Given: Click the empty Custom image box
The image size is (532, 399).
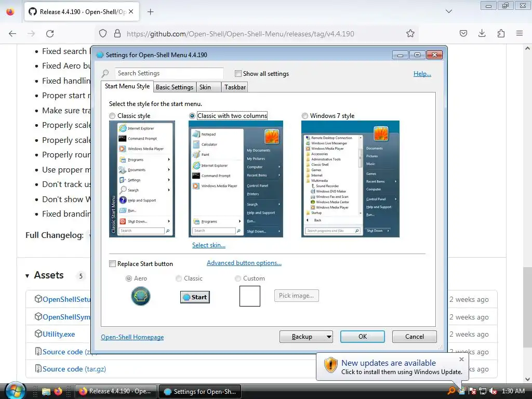Looking at the screenshot, I should 250,296.
